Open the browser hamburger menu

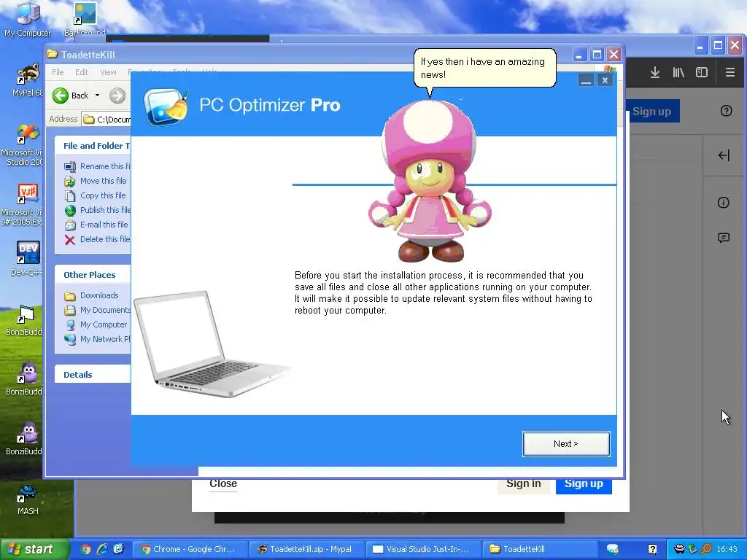click(729, 72)
